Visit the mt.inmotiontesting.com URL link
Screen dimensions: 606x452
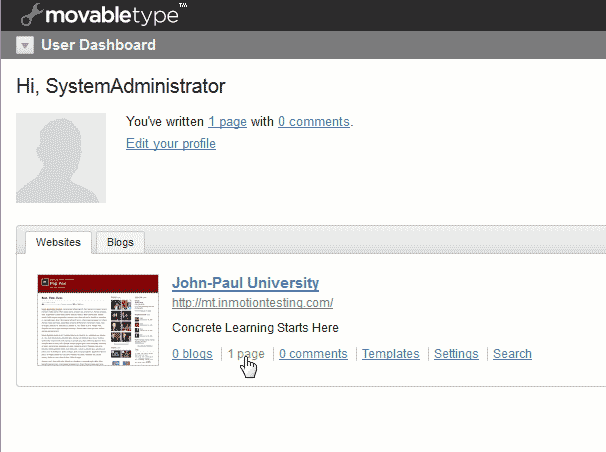[x=252, y=302]
